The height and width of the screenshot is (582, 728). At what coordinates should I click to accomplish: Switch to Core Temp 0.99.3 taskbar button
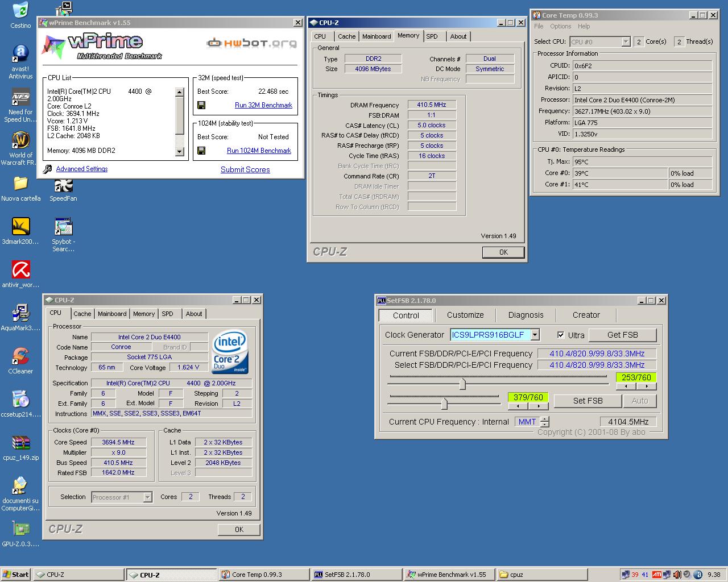(264, 575)
